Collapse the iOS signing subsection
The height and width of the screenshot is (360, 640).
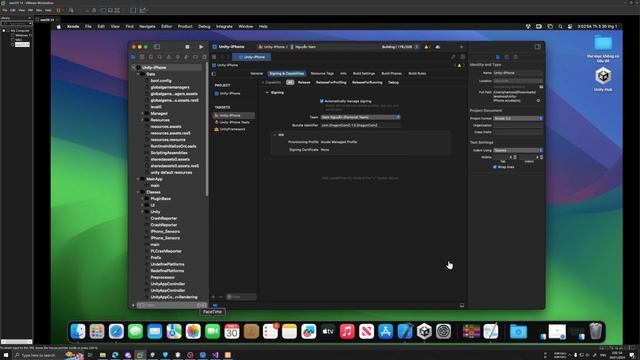point(275,135)
